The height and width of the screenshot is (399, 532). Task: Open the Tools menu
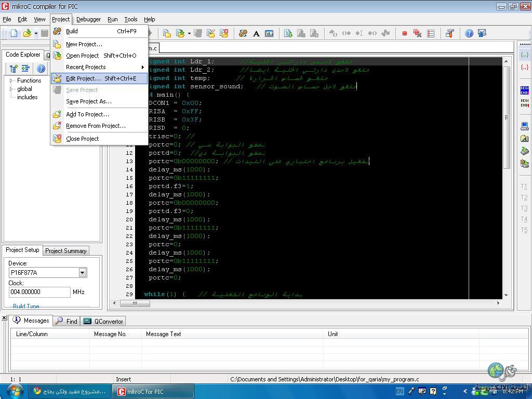tap(130, 19)
